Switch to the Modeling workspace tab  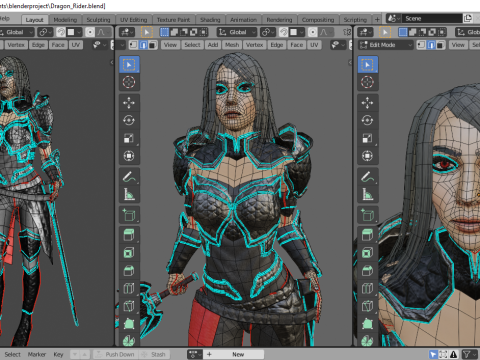65,20
